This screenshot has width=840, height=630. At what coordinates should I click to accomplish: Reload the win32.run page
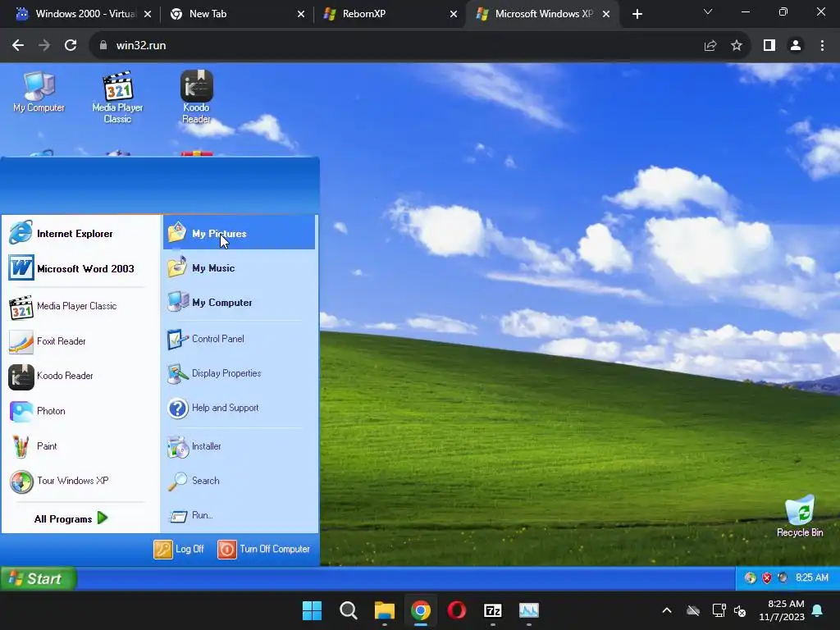point(71,46)
